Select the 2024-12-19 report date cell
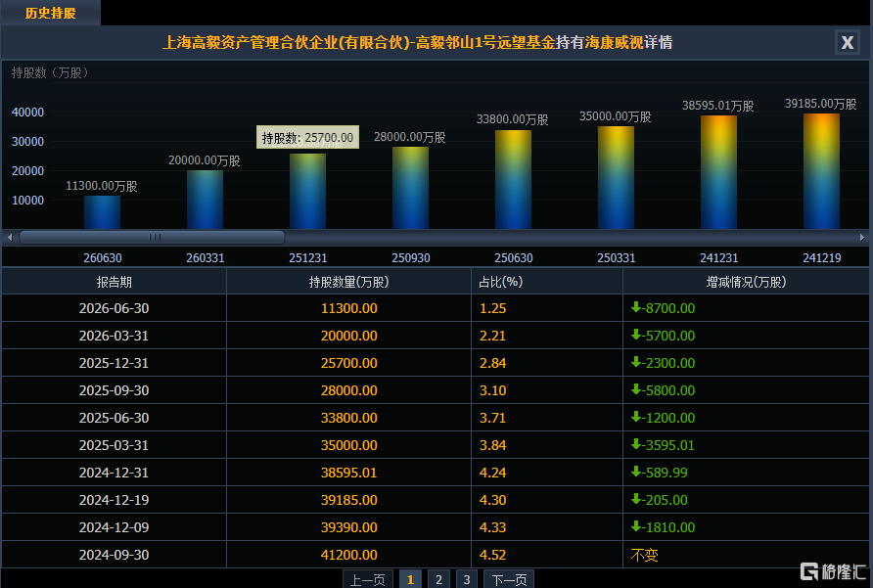 (115, 500)
